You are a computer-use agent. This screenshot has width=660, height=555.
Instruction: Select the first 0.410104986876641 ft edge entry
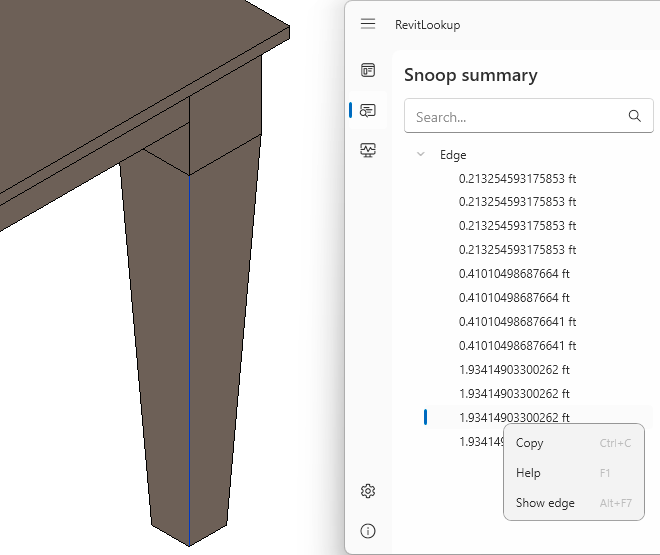coord(517,322)
